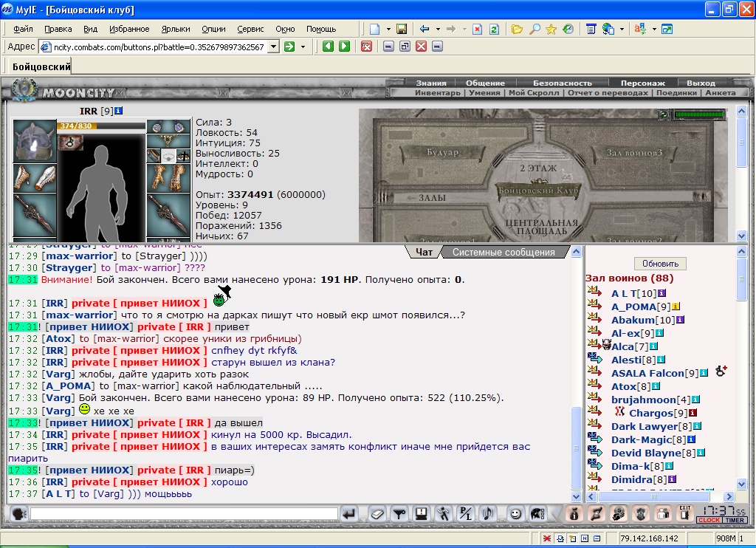Viewport: 756px width, 548px height.
Task: Click the money bag icon in bottom bar
Action: pyautogui.click(x=574, y=514)
